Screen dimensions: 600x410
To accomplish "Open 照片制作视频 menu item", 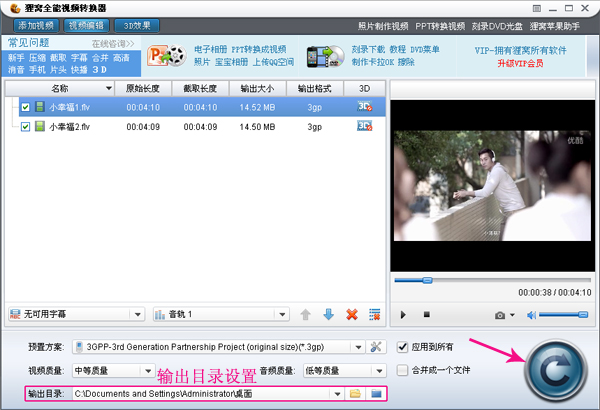I will 383,26.
